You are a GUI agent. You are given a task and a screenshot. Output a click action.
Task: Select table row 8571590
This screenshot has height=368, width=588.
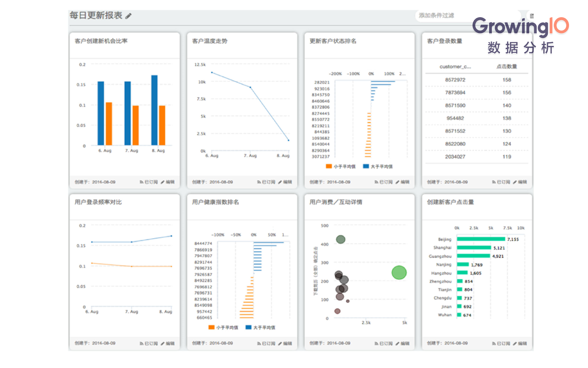[477, 106]
